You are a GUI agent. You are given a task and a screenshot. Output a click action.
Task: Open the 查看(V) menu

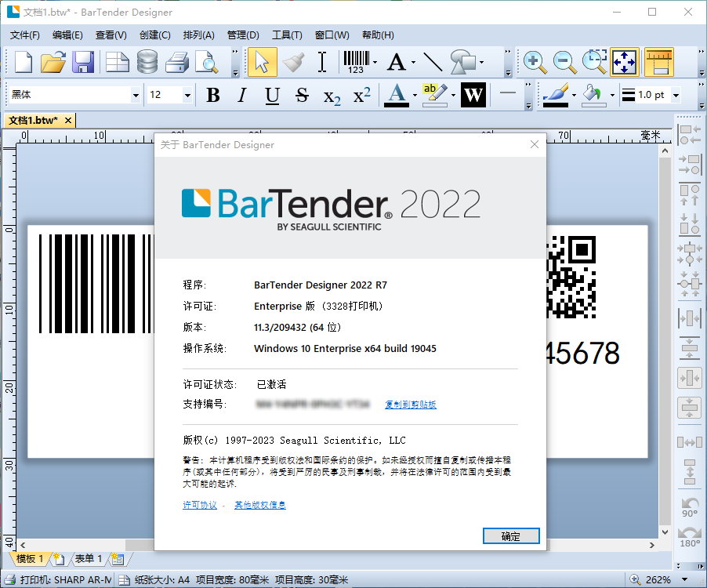pyautogui.click(x=111, y=35)
